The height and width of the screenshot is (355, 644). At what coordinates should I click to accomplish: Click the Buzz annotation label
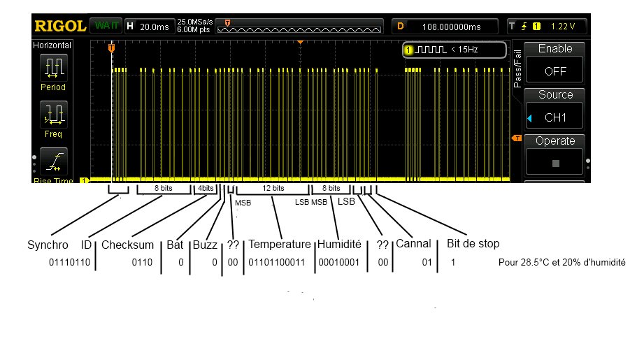[205, 245]
